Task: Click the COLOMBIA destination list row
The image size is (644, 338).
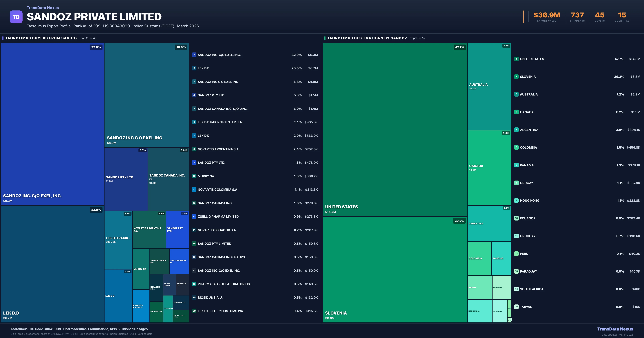Action: point(528,148)
